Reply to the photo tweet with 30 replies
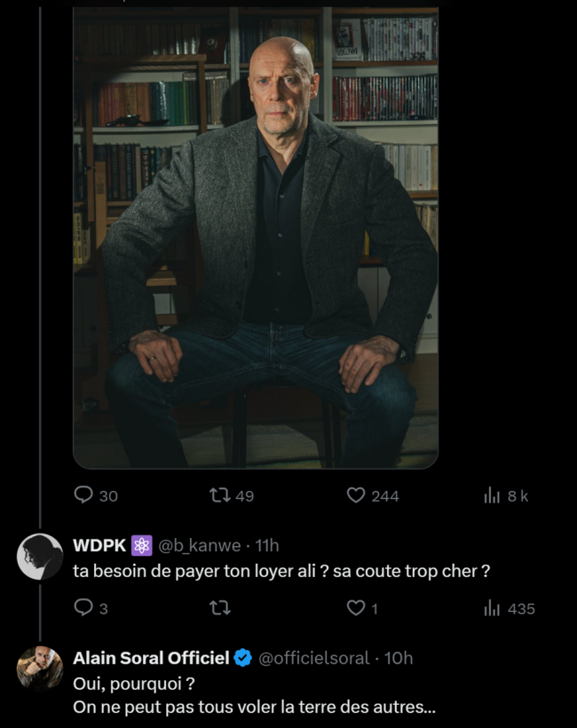Image resolution: width=577 pixels, height=728 pixels. click(x=83, y=495)
